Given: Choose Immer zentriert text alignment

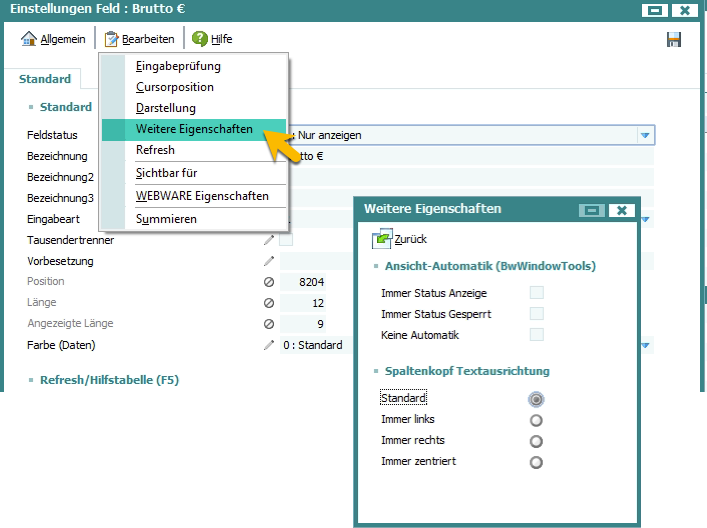Looking at the screenshot, I should tap(537, 462).
